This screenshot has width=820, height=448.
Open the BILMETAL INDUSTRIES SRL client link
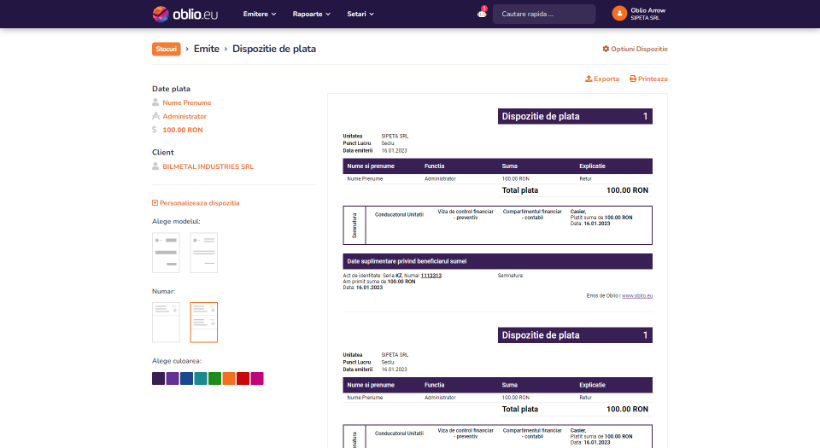click(207, 166)
